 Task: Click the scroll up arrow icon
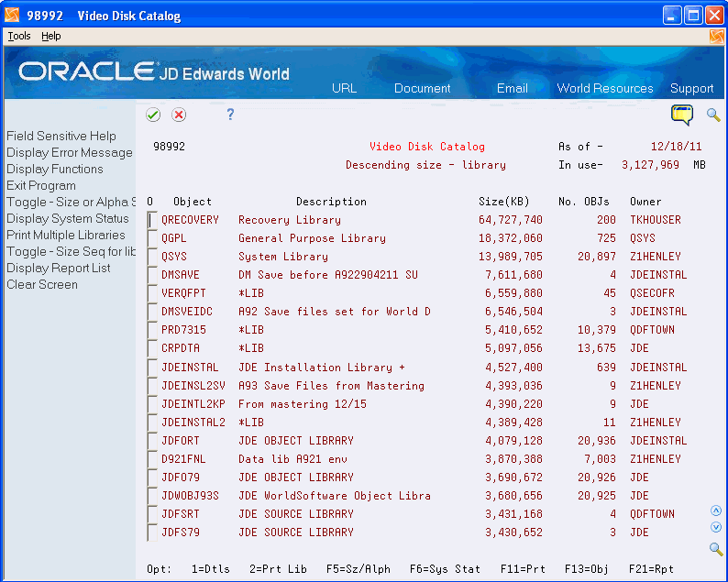pos(716,511)
